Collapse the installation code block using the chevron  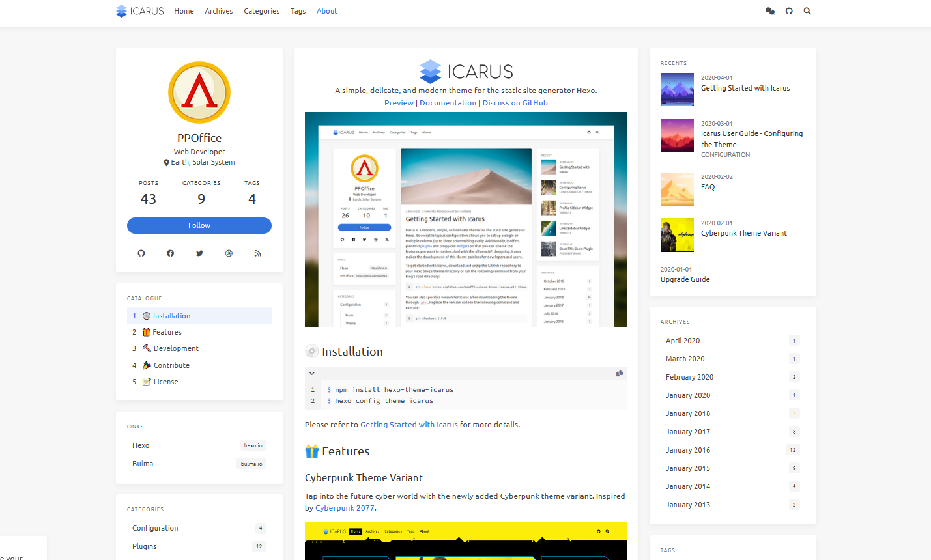[312, 373]
